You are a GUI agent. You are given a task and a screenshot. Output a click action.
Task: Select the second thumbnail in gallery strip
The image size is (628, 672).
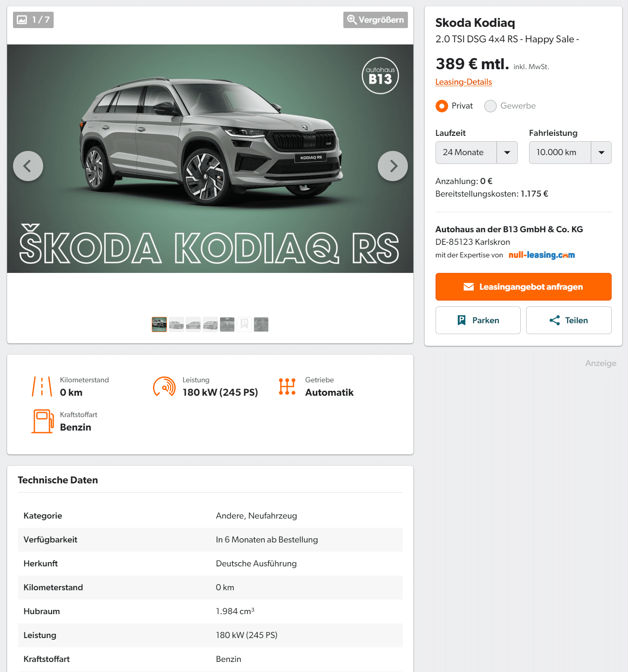176,324
